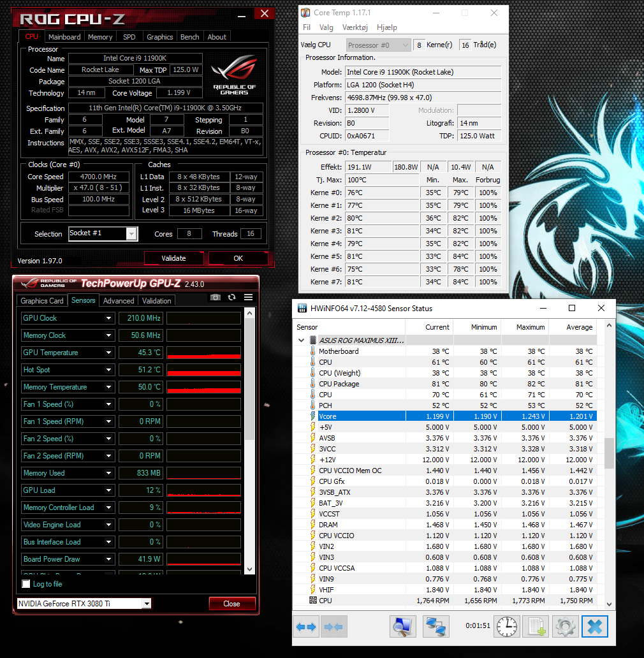Open HWiNFO settings gear icon

pos(565,627)
